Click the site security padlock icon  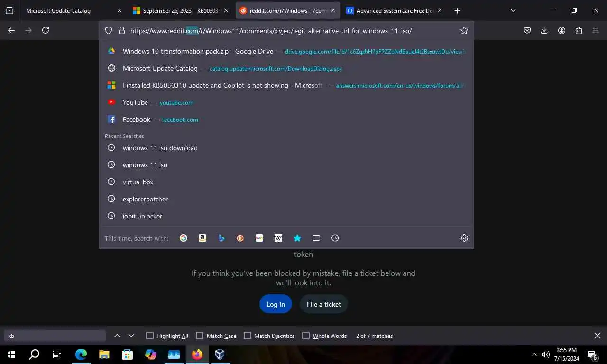click(x=122, y=30)
